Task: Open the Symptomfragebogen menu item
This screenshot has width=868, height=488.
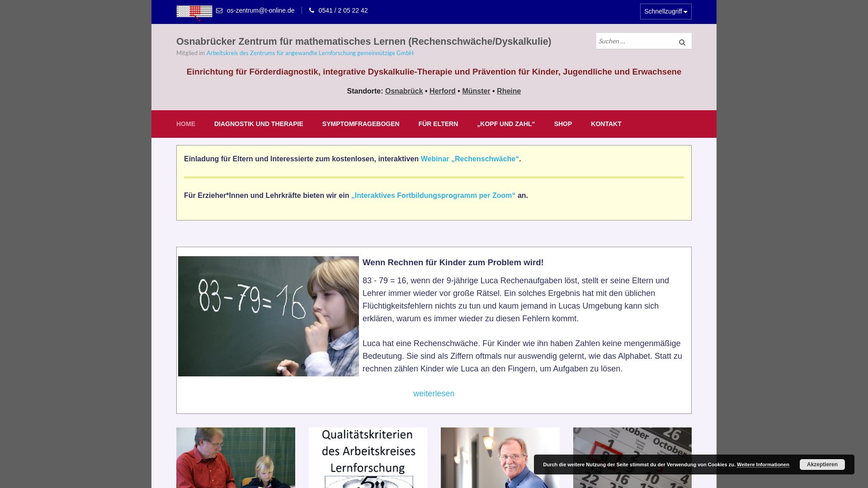Action: pos(361,124)
